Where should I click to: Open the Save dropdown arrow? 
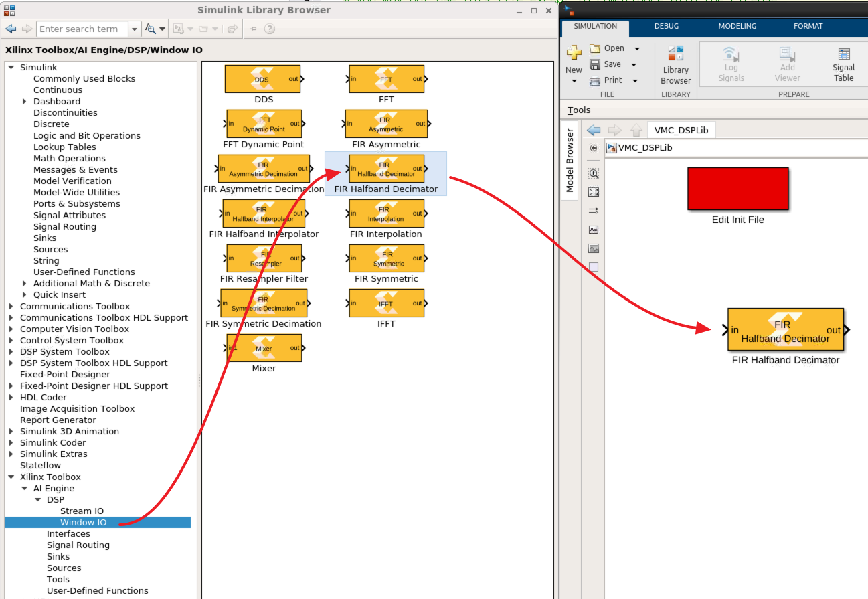(634, 64)
